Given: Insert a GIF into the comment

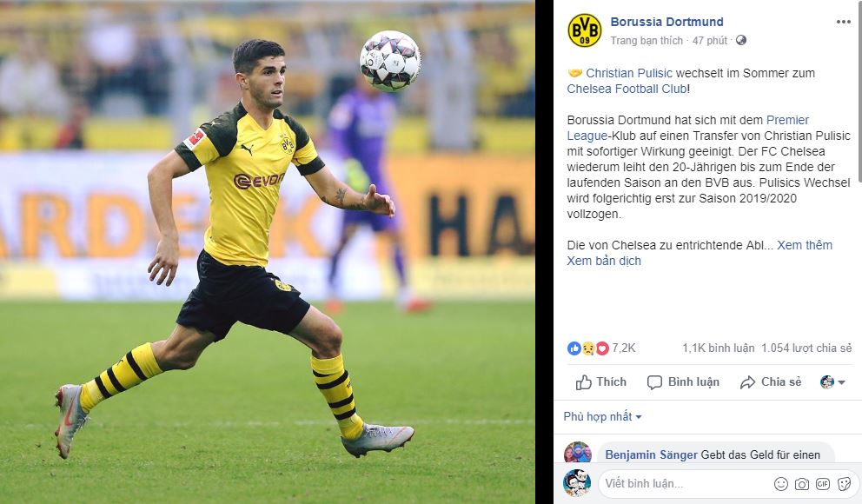Looking at the screenshot, I should (x=823, y=484).
